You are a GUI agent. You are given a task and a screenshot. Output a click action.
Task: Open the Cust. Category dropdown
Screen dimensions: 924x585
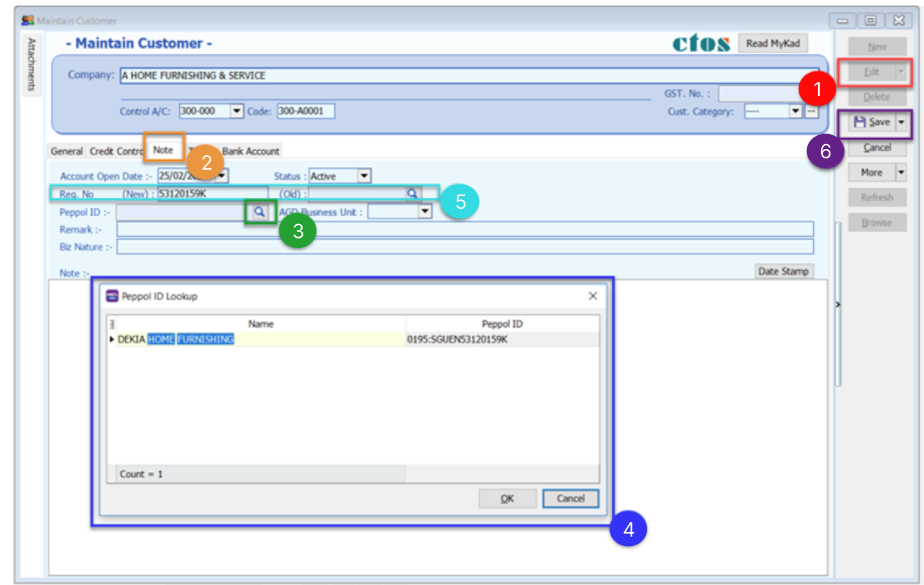[x=796, y=112]
